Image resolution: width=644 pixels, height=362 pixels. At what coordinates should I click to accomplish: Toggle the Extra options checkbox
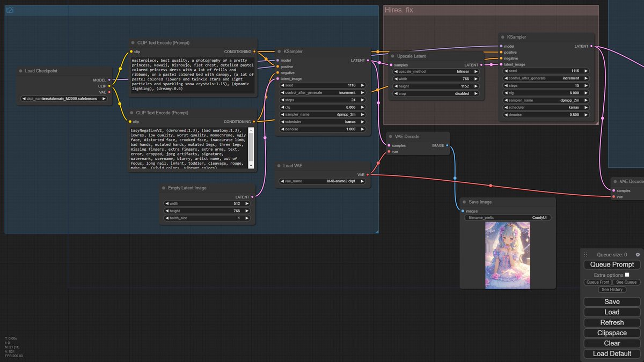pyautogui.click(x=627, y=275)
